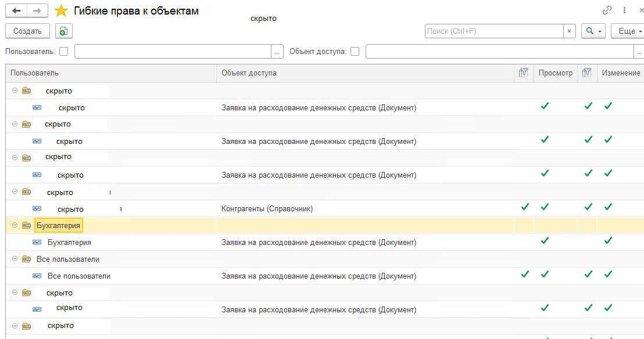Image resolution: width=644 pixels, height=339 pixels.
Task: Go back with the left arrow
Action: (x=16, y=11)
